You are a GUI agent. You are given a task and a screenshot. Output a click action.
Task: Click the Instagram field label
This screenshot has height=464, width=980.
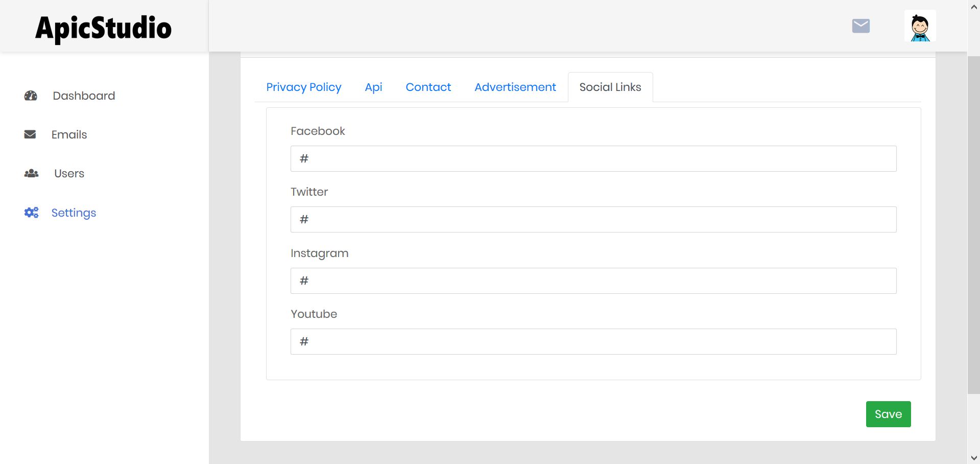tap(319, 253)
